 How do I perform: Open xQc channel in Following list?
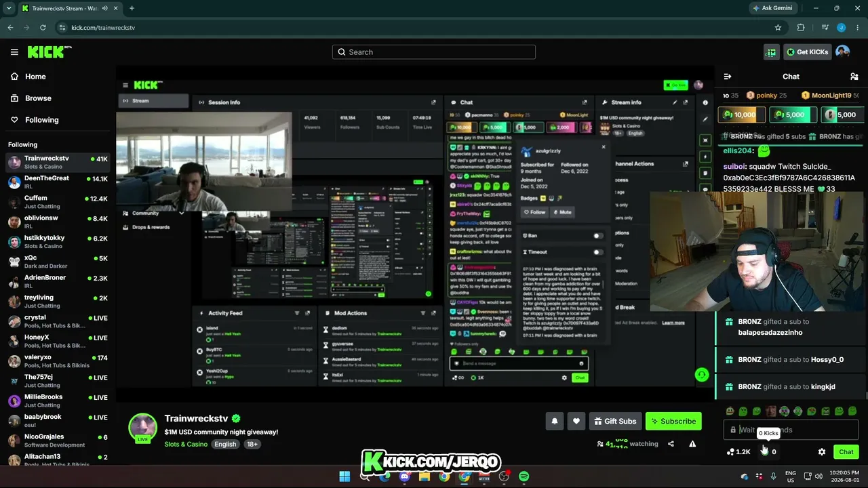click(x=57, y=262)
